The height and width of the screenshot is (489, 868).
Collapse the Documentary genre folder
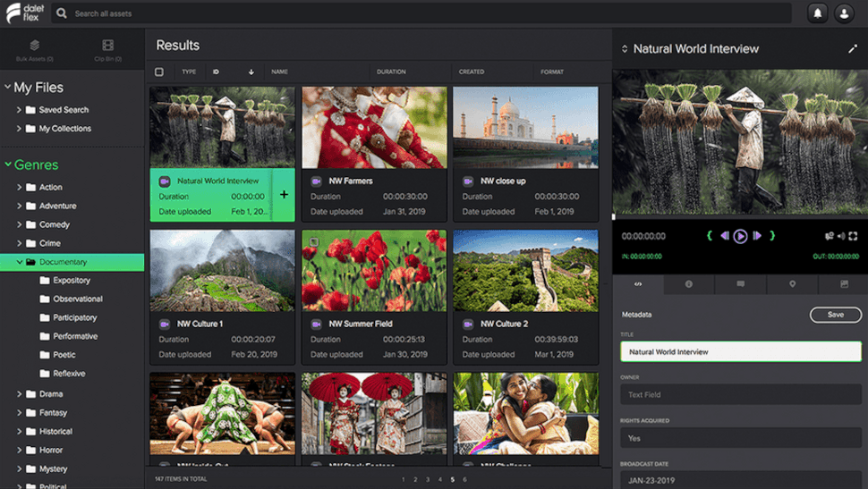tap(20, 262)
